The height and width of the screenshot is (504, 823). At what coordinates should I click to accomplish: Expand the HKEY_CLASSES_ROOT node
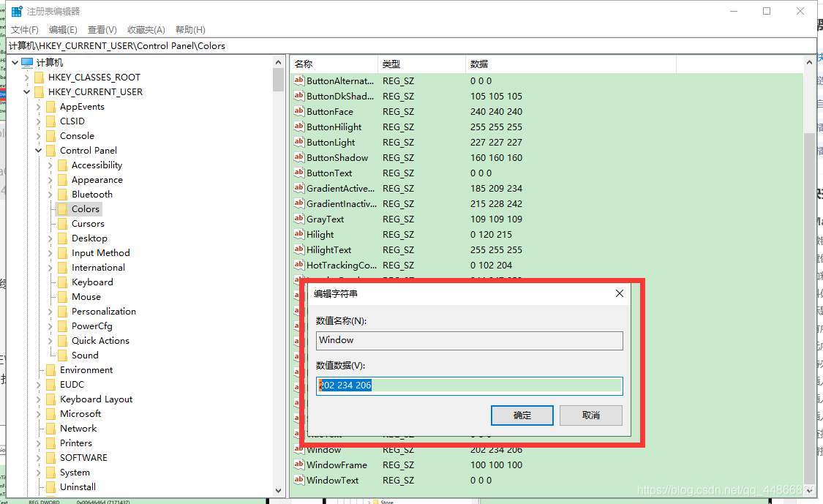point(27,77)
